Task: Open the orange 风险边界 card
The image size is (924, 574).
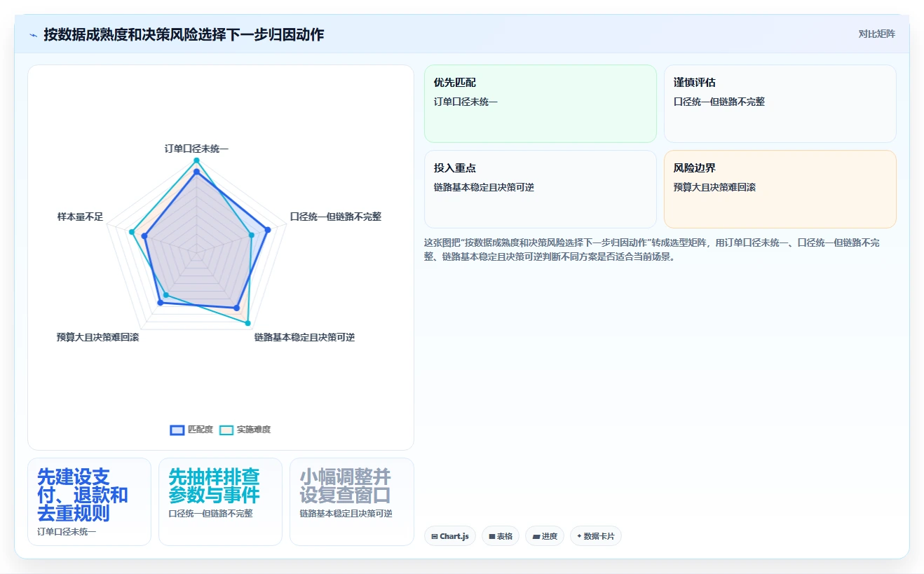Action: coord(780,189)
